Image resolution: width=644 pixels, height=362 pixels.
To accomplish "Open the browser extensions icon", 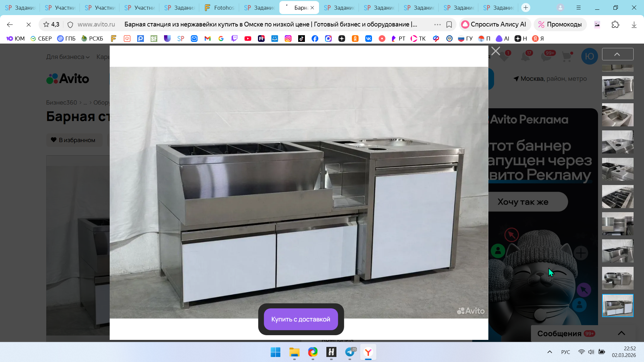I will (x=615, y=24).
